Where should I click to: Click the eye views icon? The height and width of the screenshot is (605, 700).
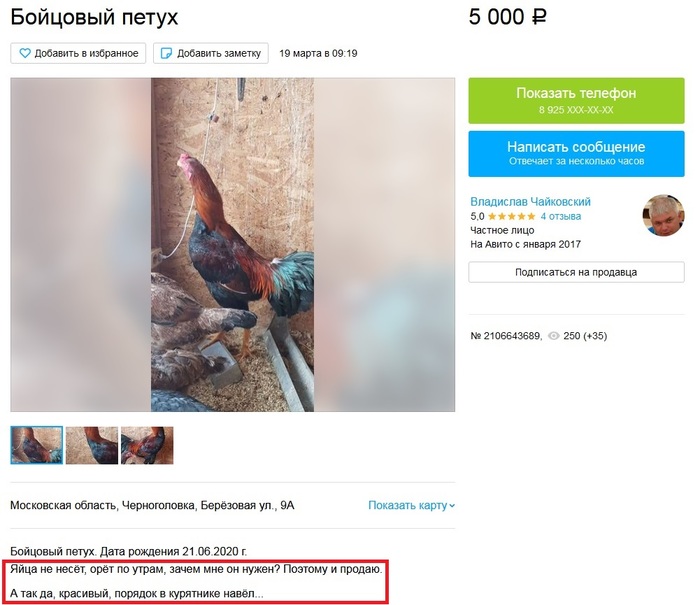554,336
